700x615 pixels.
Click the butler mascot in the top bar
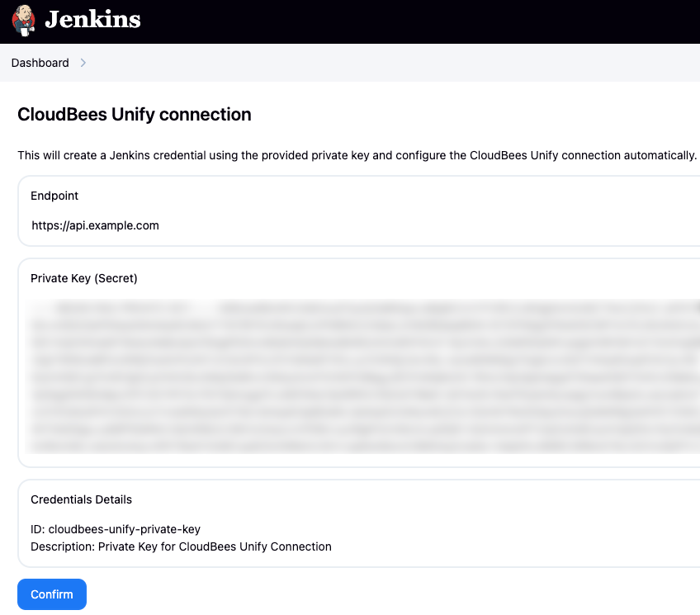(x=23, y=21)
